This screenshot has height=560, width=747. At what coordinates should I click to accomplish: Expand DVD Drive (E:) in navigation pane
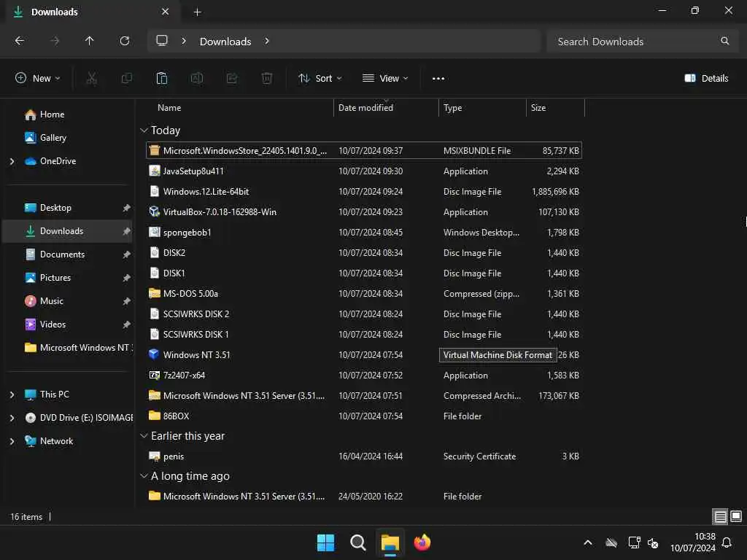[x=12, y=418]
